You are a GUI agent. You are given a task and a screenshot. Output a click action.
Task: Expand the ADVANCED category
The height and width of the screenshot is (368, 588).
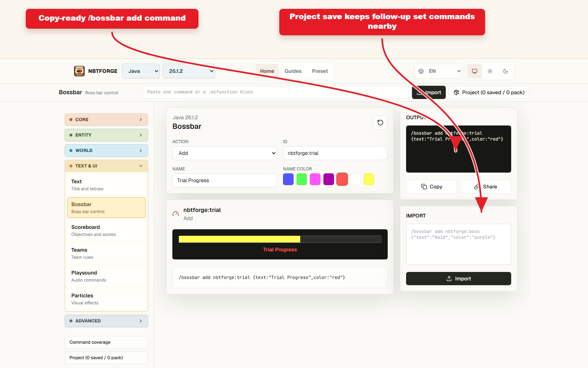coord(106,321)
